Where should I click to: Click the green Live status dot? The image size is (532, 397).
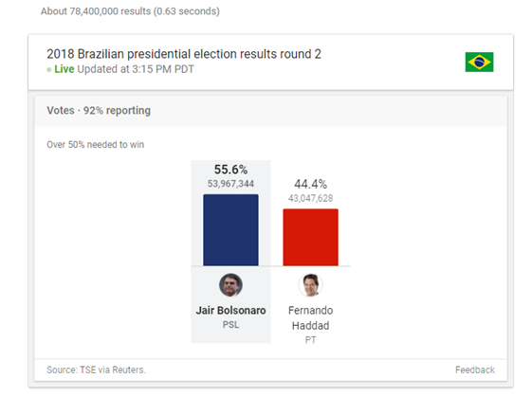49,70
